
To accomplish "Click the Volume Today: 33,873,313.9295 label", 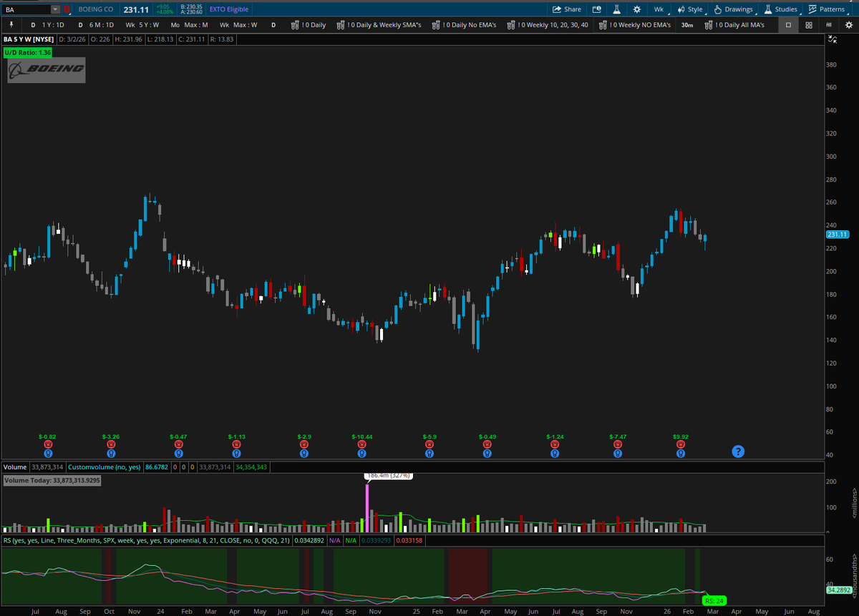I will coord(52,481).
